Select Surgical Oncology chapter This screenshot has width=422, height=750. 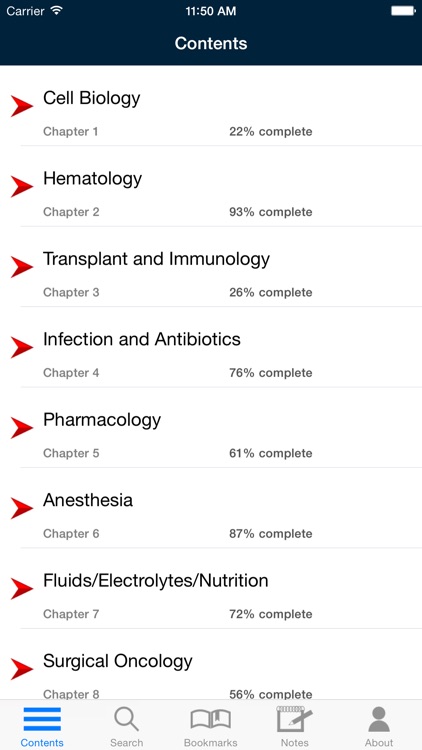point(211,665)
